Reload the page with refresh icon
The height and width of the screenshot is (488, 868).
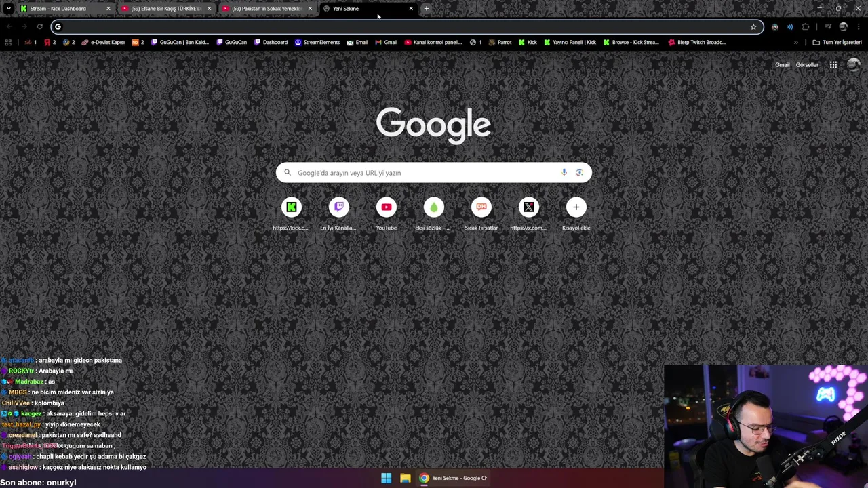(x=39, y=26)
